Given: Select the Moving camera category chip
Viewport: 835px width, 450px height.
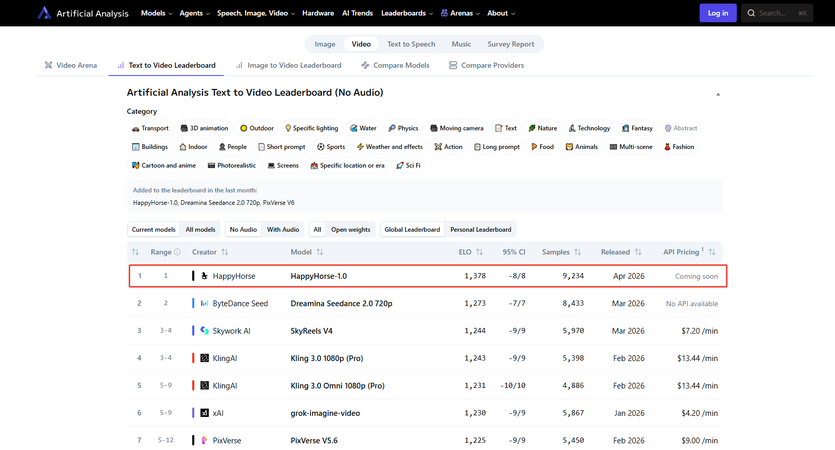Looking at the screenshot, I should (457, 128).
